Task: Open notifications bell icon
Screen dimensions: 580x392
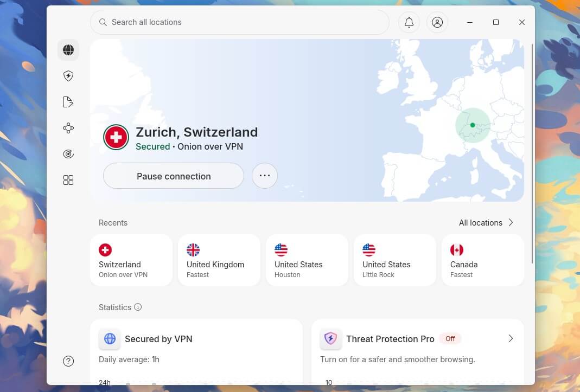Action: coord(409,22)
